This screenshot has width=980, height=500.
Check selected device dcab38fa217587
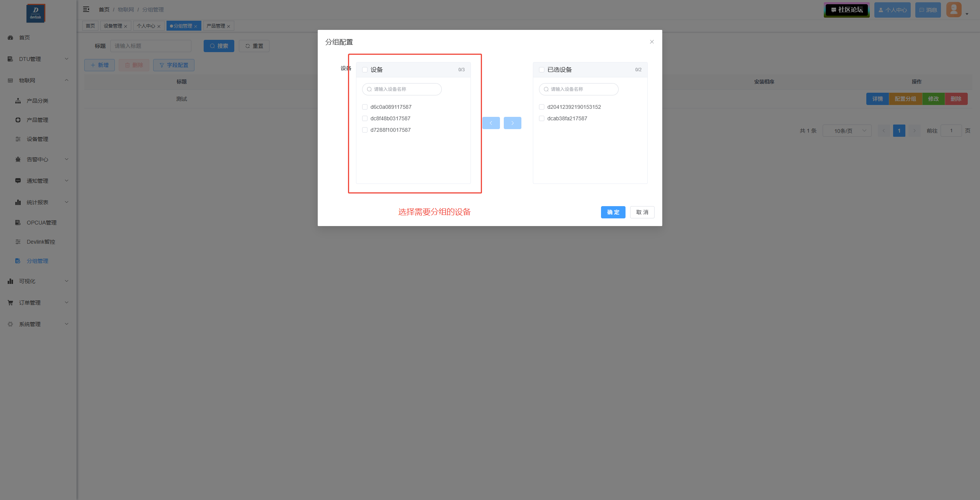542,118
